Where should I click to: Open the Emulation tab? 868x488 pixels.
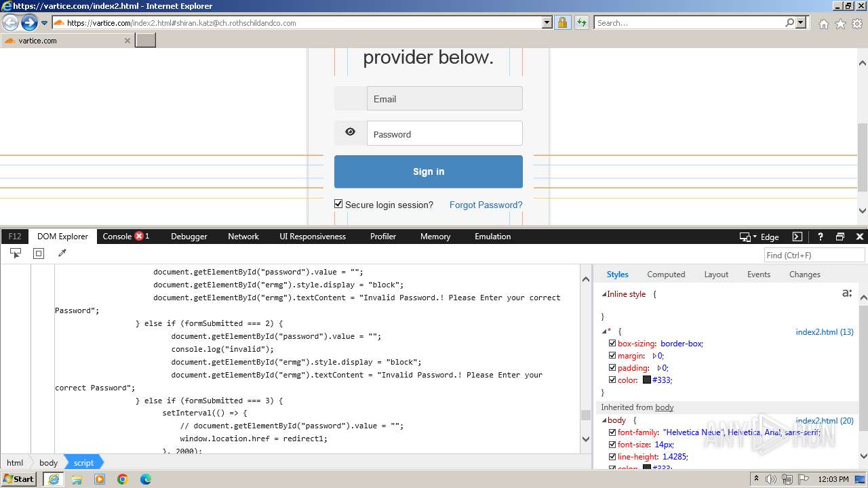[493, 237]
